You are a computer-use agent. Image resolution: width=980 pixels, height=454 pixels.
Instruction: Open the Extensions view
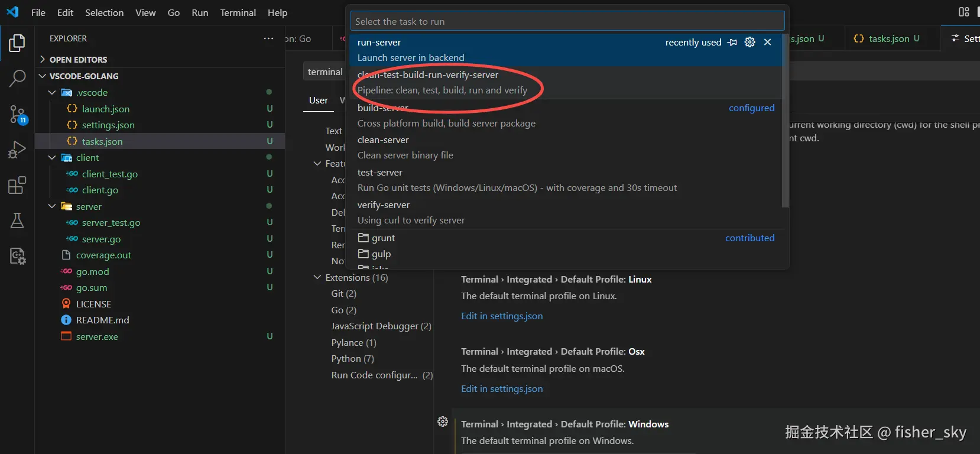[17, 185]
